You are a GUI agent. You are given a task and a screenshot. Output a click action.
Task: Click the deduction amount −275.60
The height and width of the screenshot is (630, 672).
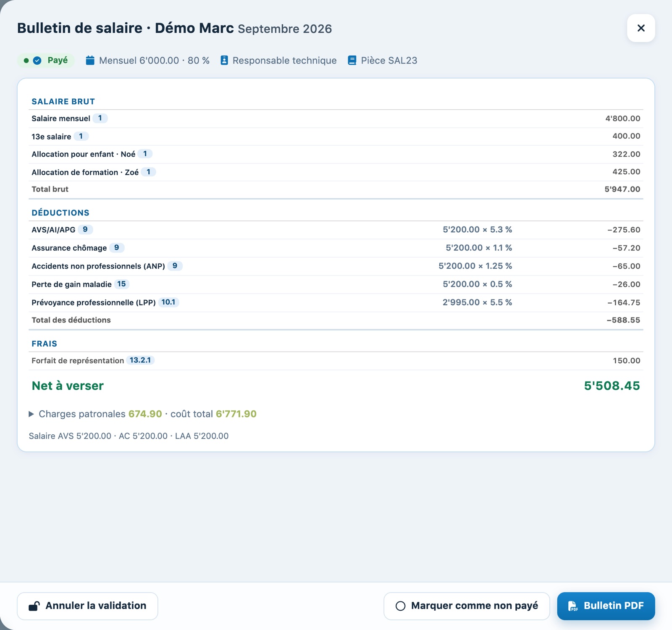pos(624,230)
